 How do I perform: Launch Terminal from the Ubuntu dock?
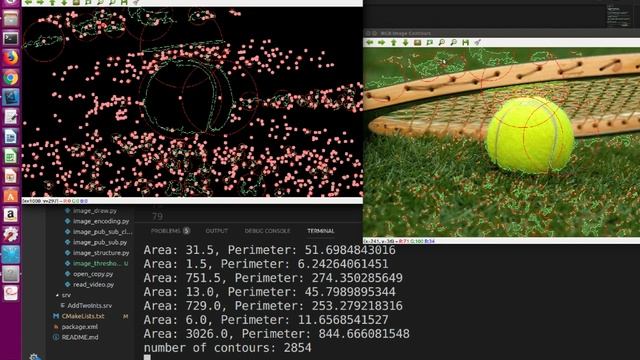tap(11, 39)
